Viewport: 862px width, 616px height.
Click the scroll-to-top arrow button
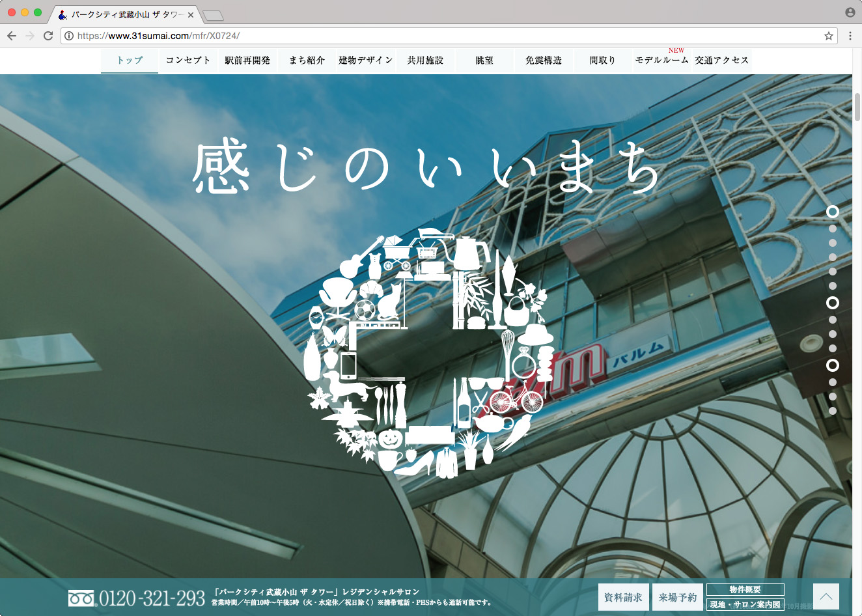pos(826,596)
